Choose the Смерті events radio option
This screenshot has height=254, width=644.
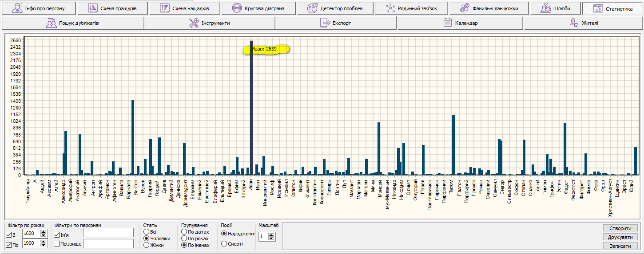click(x=223, y=244)
